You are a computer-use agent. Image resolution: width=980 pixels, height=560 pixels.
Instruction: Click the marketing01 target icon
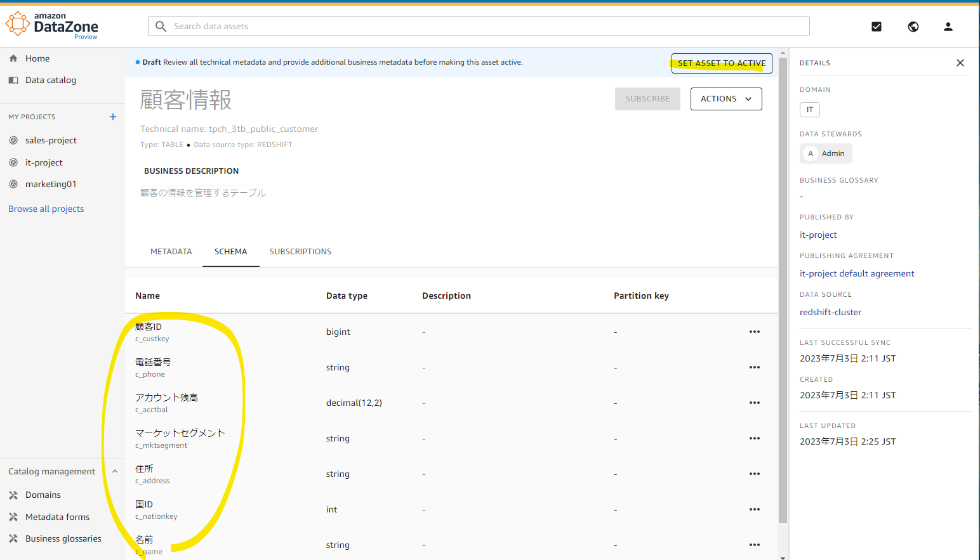coord(13,184)
